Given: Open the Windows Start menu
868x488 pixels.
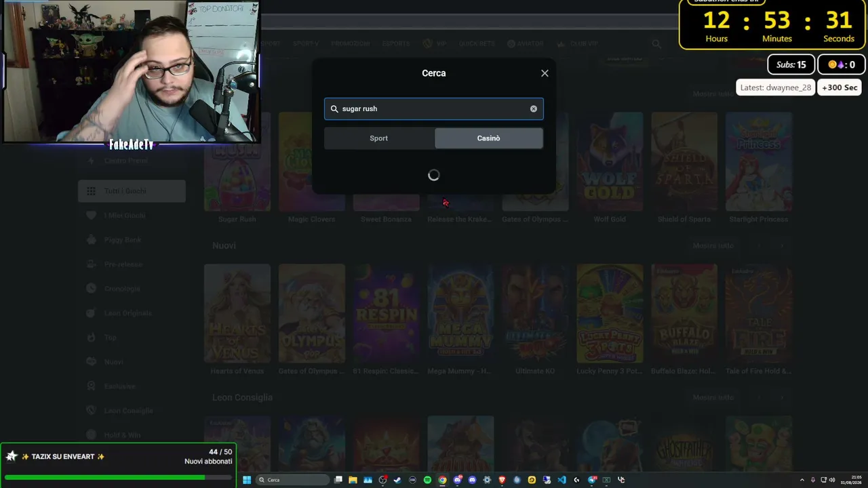Looking at the screenshot, I should coord(247,480).
